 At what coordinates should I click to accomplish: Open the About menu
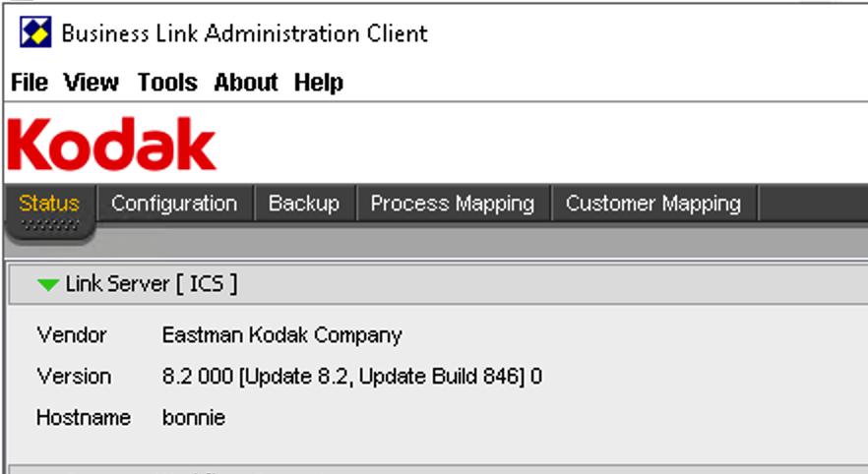click(246, 83)
